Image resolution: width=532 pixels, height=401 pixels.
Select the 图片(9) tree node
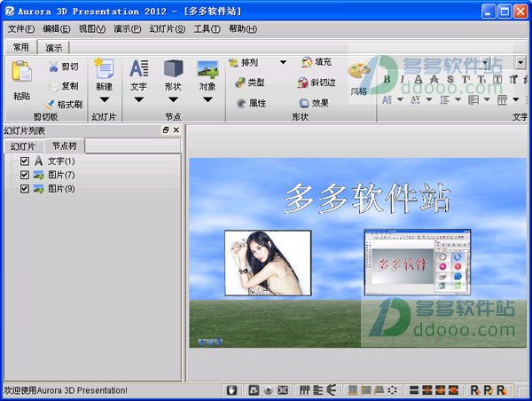click(61, 188)
